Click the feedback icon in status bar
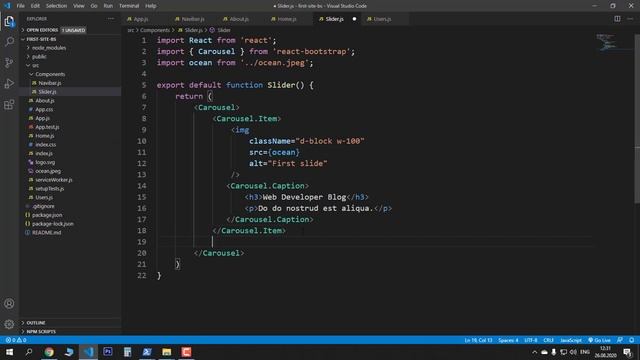Viewport: 640px width, 360px height. pos(620,340)
